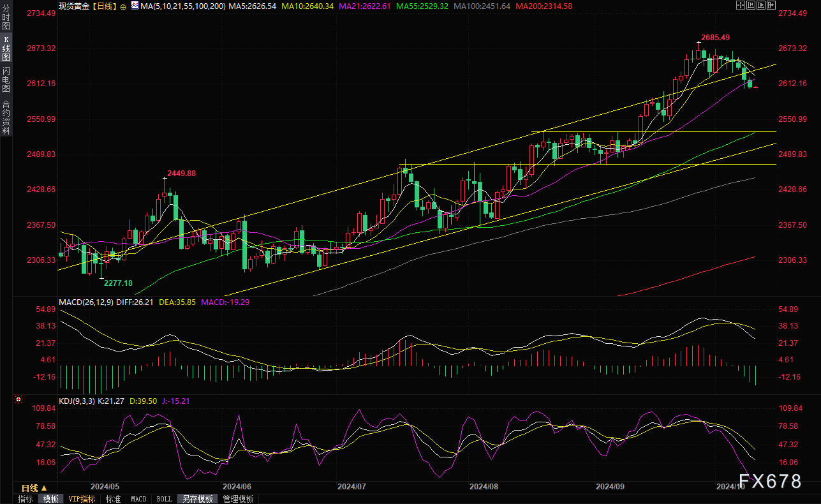821x504 pixels.
Task: Toggle the BOLL indicator button
Action: tap(164, 499)
